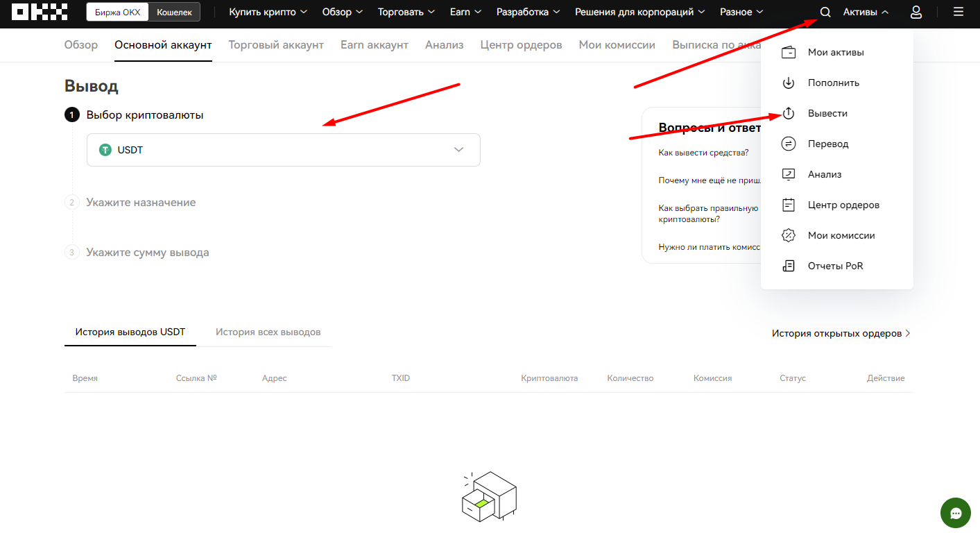Choose Мои активы in dropdown menu
The width and height of the screenshot is (980, 533).
pos(836,52)
